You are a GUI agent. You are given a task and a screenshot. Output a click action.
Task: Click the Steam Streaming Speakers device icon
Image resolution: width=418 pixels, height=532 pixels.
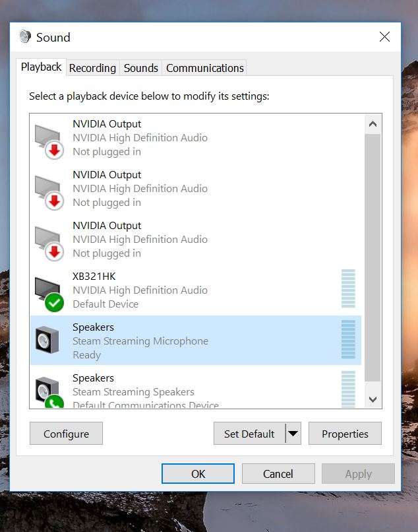coord(49,391)
